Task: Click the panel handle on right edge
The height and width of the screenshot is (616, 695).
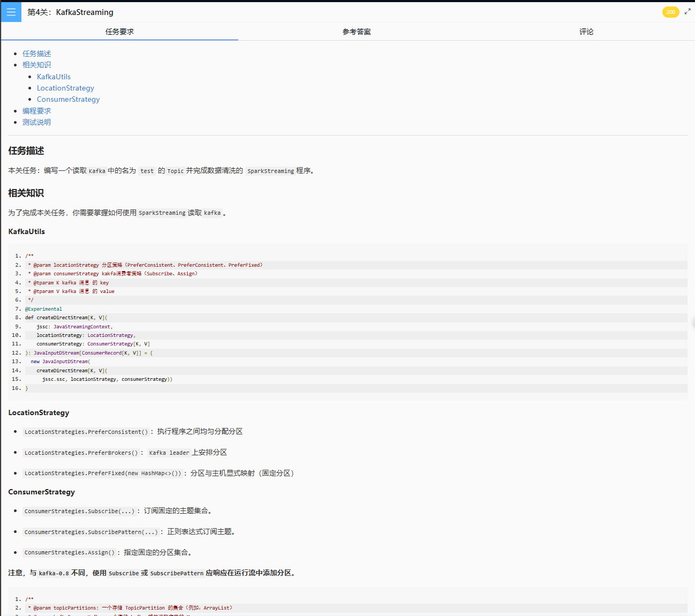Action: coord(693,322)
